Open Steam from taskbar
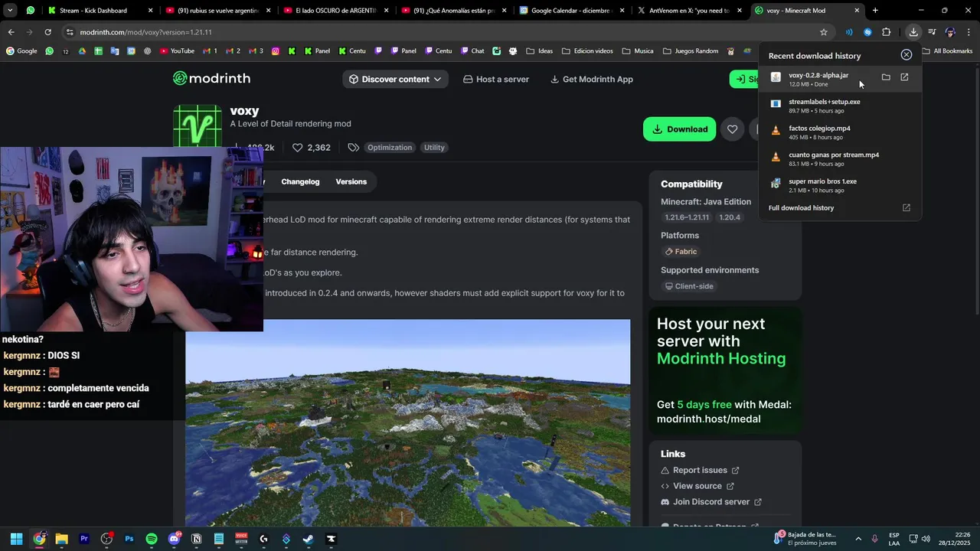The width and height of the screenshot is (980, 551). [309, 539]
